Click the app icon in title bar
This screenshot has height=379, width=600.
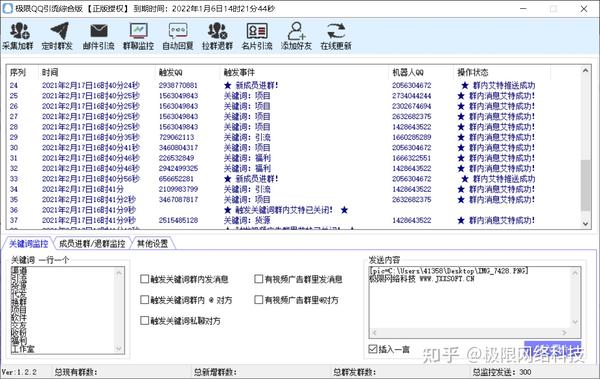(x=7, y=8)
